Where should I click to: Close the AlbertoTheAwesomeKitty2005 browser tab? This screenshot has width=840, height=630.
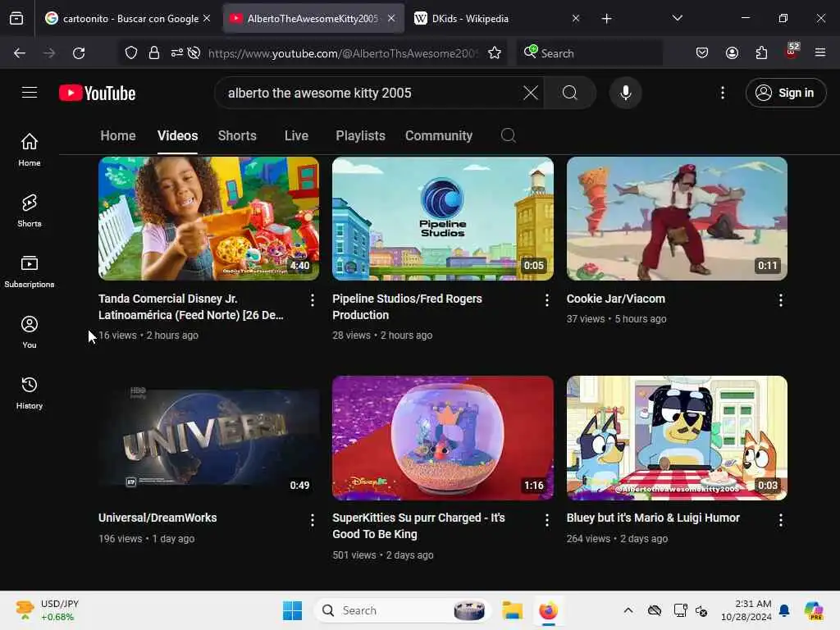tap(391, 18)
